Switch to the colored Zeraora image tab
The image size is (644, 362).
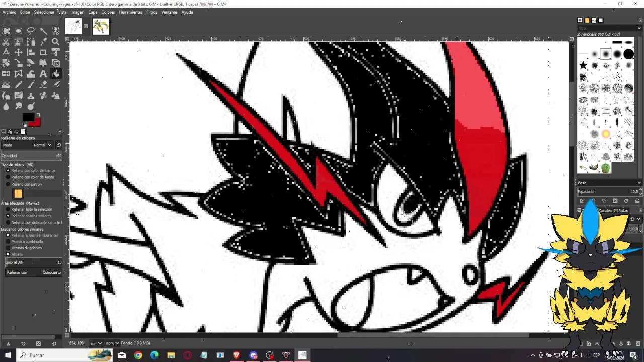pyautogui.click(x=100, y=26)
